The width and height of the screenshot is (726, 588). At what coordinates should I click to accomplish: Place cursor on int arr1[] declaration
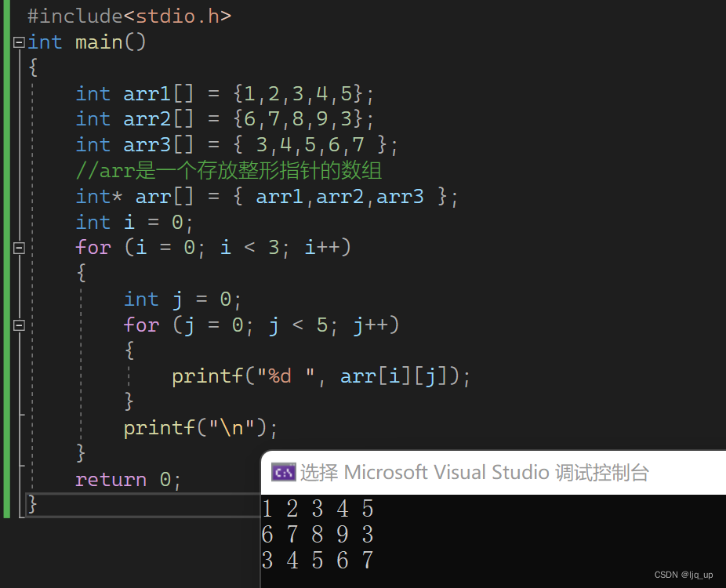coord(224,94)
